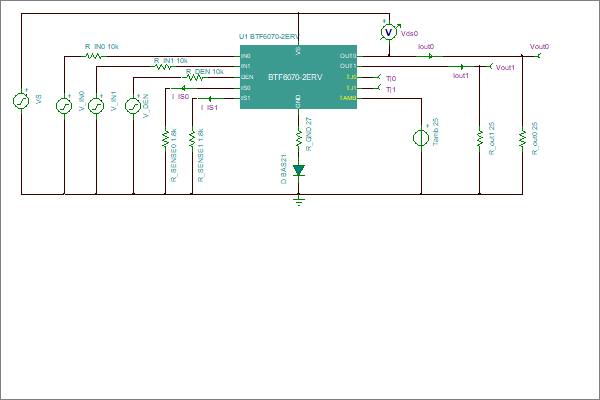This screenshot has width=600, height=400.
Task: Click the R_GND 27 label text
Action: point(309,134)
